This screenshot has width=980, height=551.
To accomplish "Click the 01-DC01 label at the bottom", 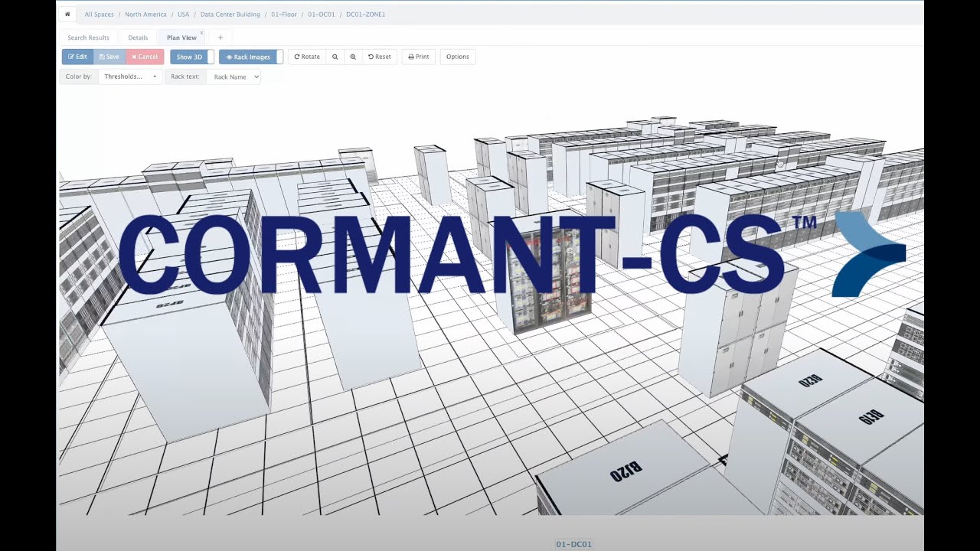I will [x=573, y=544].
